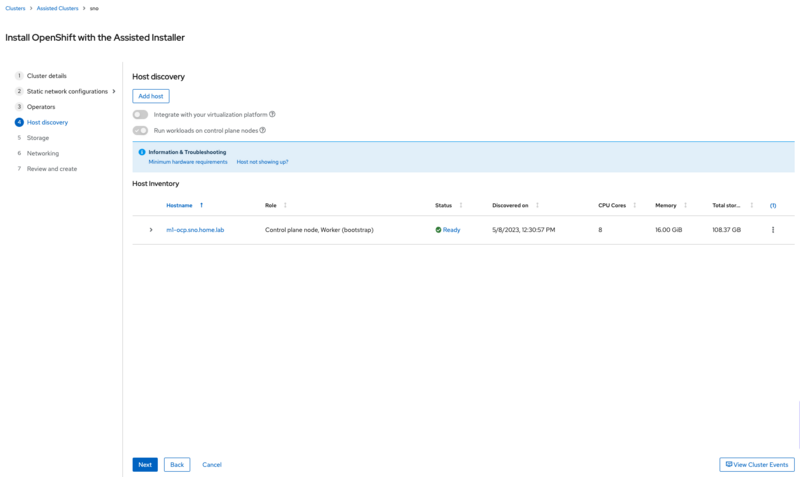Sort by Hostname ascending arrow
This screenshot has height=477, width=800.
pyautogui.click(x=202, y=205)
